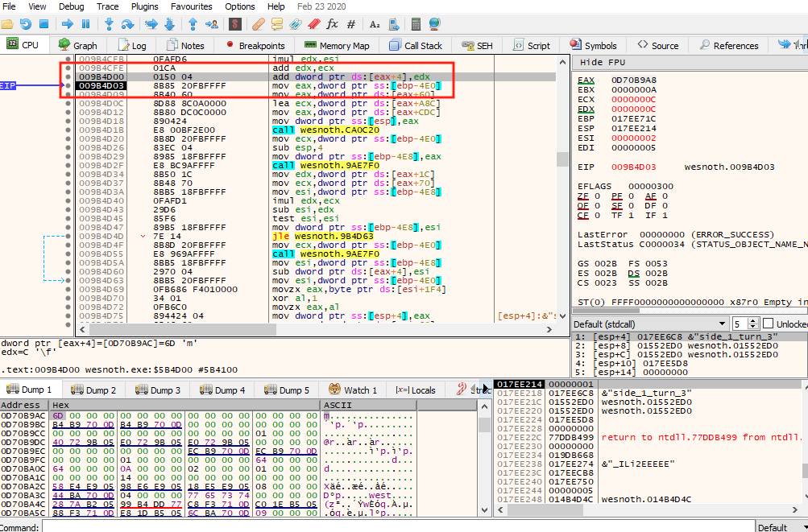Image resolution: width=808 pixels, height=532 pixels.
Task: Open the Source tab
Action: 658,45
